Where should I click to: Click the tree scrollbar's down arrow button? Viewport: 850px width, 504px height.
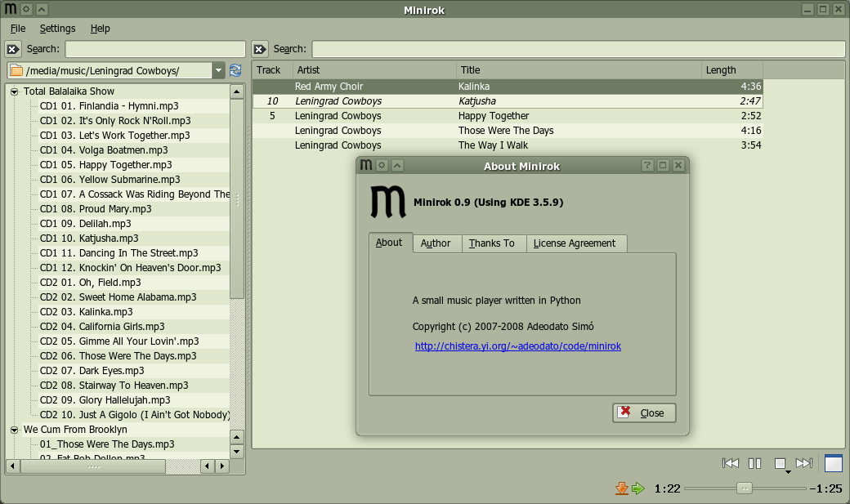pyautogui.click(x=237, y=451)
